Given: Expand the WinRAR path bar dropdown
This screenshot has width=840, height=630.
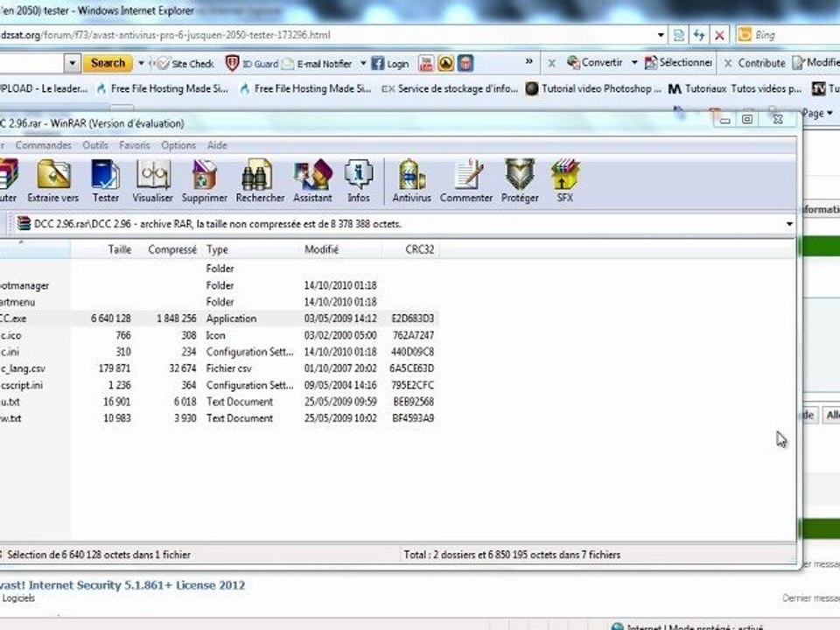Looking at the screenshot, I should 789,224.
